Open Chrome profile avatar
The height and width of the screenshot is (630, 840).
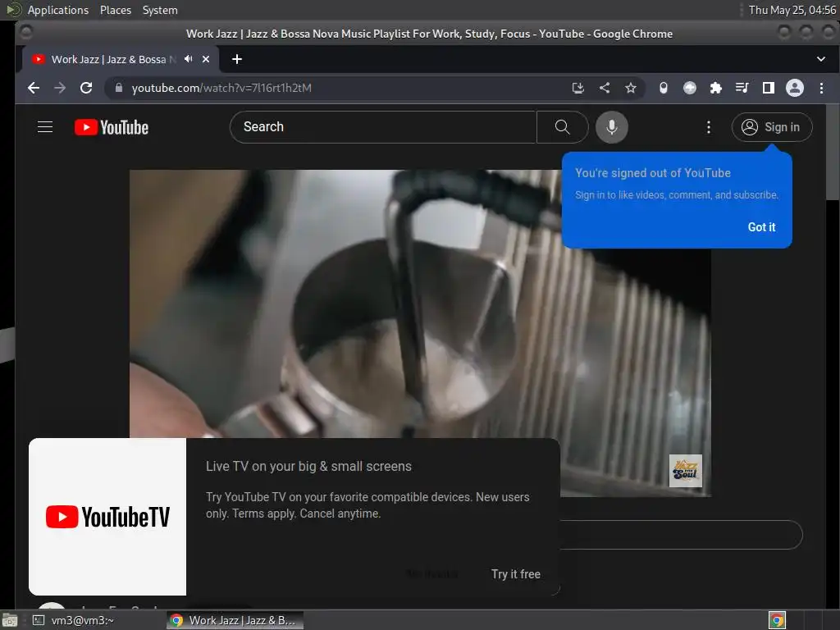click(794, 88)
